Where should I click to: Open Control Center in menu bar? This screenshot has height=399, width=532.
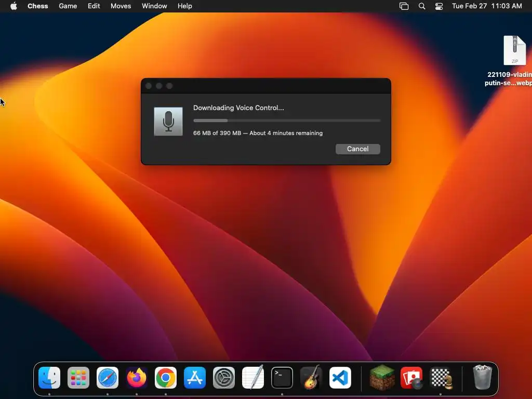coord(439,6)
